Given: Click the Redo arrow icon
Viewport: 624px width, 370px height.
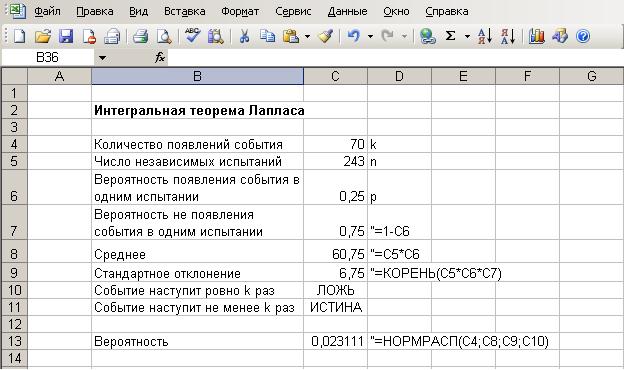Looking at the screenshot, I should [387, 36].
